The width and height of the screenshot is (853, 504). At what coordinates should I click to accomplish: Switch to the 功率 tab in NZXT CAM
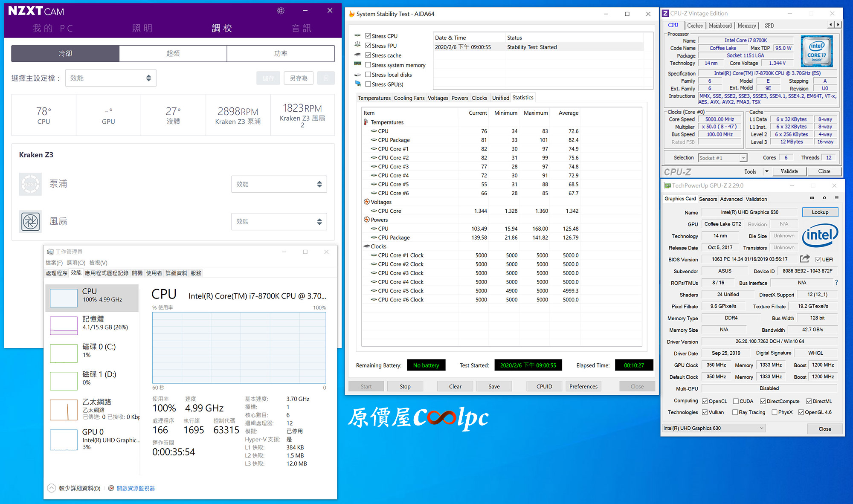pyautogui.click(x=281, y=53)
